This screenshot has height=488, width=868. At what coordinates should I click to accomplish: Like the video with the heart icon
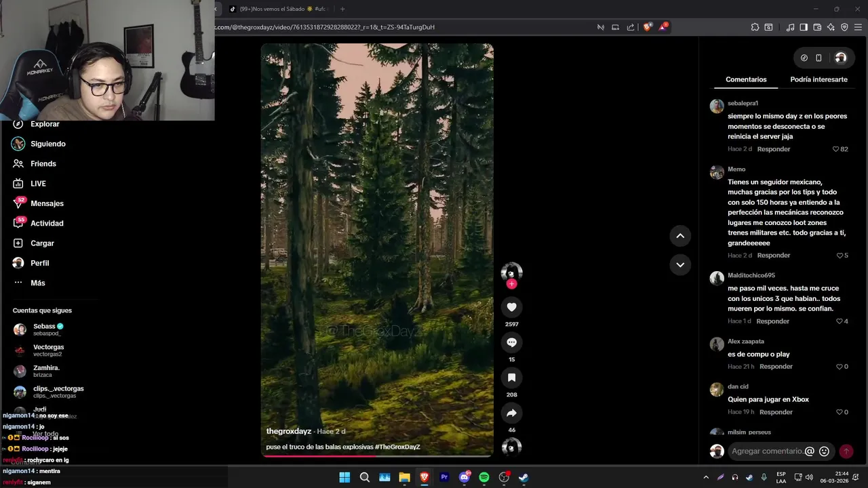pos(511,307)
